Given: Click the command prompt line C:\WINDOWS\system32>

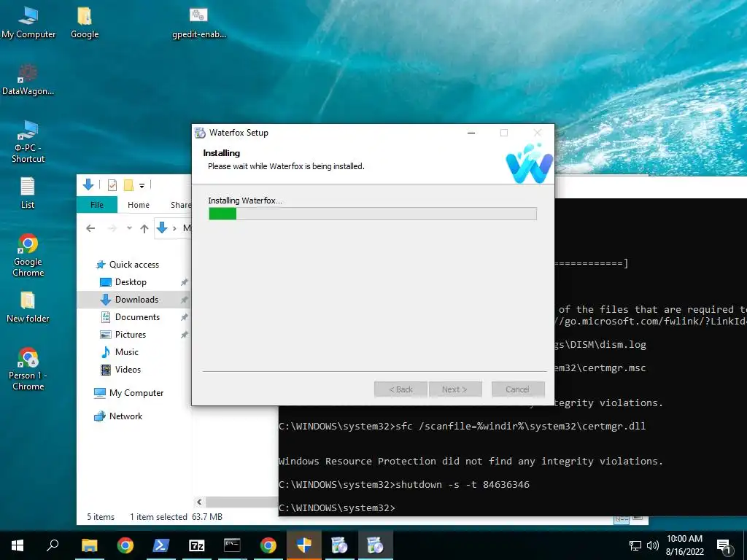Looking at the screenshot, I should pyautogui.click(x=337, y=508).
